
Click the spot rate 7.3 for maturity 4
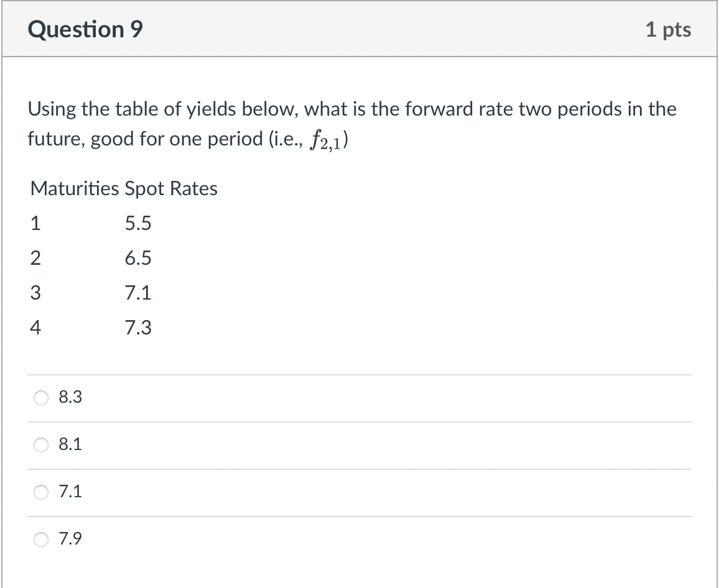[138, 328]
